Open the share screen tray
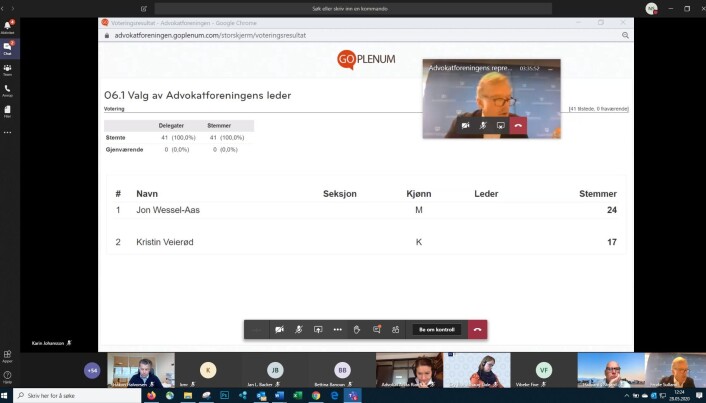706x403 pixels. tap(318, 330)
